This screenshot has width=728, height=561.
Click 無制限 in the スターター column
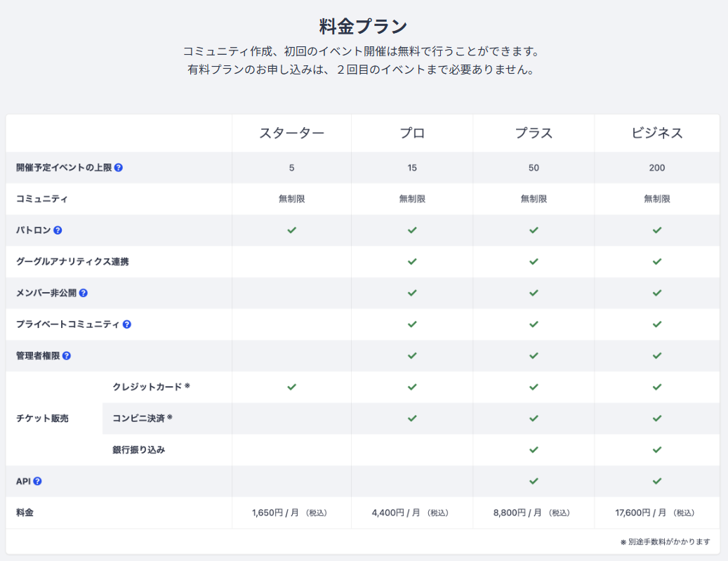(x=291, y=199)
